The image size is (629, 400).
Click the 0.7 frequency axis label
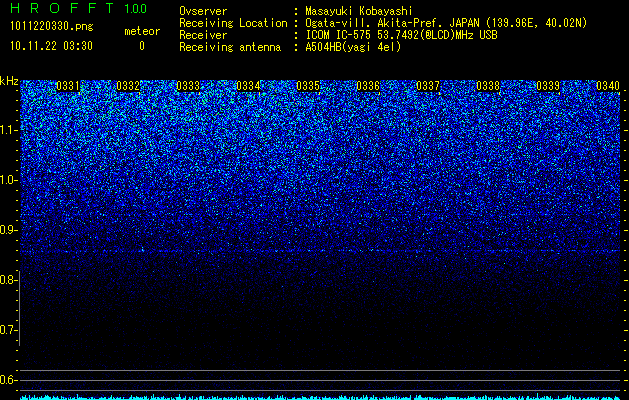point(8,330)
